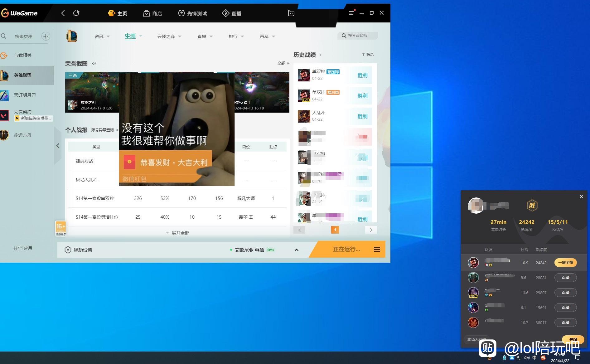The height and width of the screenshot is (364, 590).
Task: Open the 大乱斗 04-22 match record
Action: click(x=335, y=116)
